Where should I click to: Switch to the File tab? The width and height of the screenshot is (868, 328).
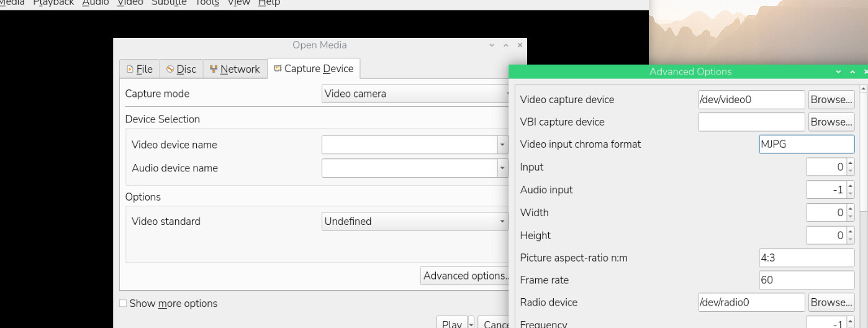click(x=139, y=69)
